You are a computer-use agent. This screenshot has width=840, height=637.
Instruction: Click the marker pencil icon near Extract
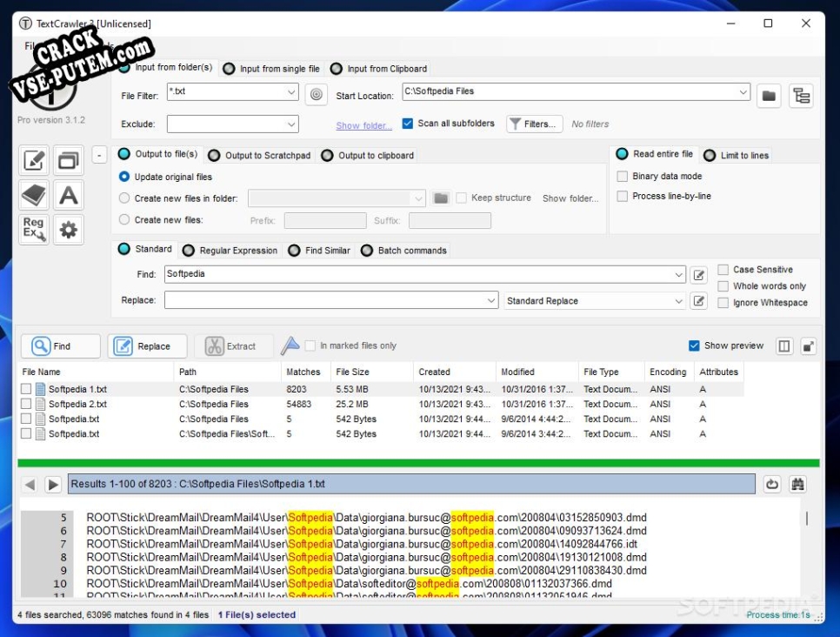[290, 345]
